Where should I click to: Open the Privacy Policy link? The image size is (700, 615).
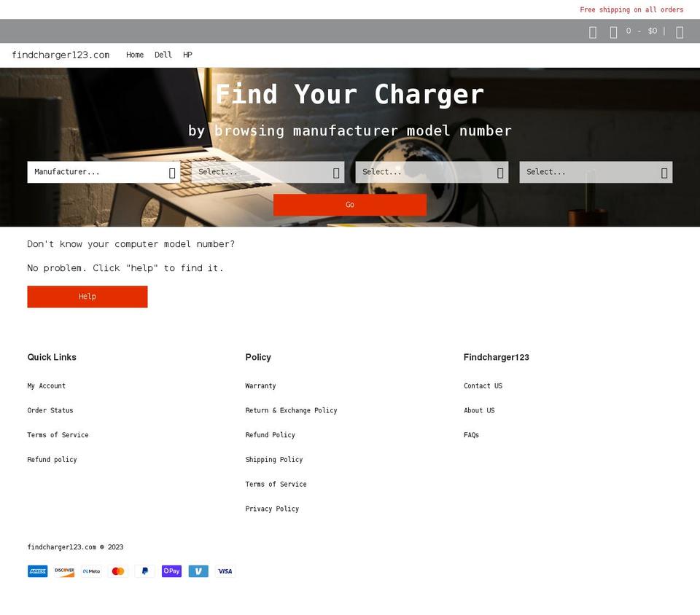click(x=272, y=509)
